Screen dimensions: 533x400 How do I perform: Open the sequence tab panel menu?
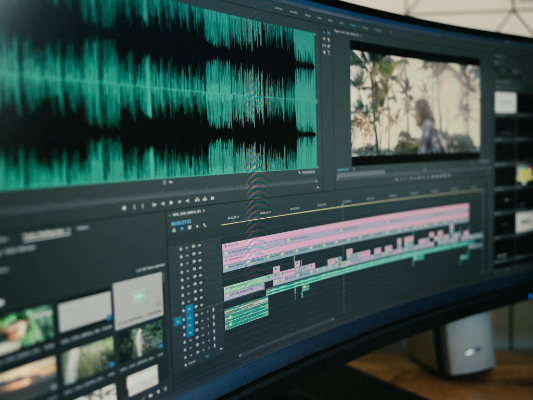[204, 211]
